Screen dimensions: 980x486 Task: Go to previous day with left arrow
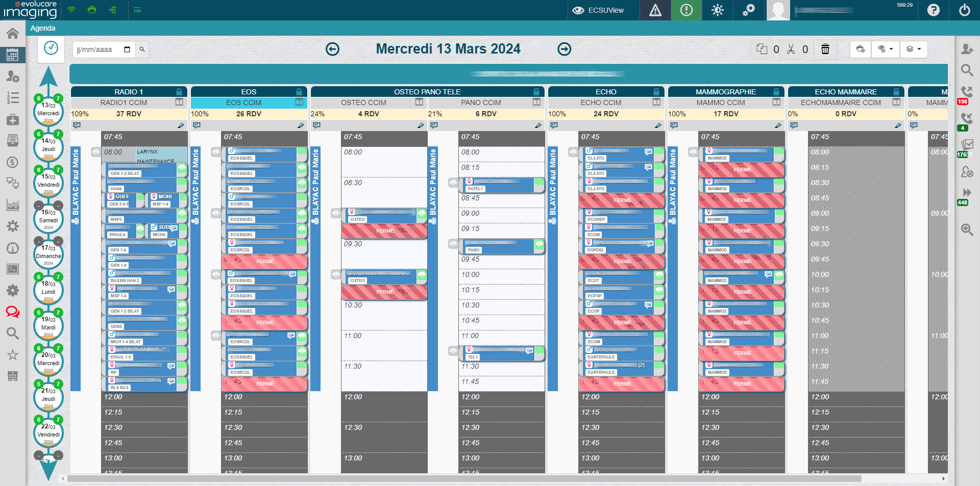click(332, 49)
